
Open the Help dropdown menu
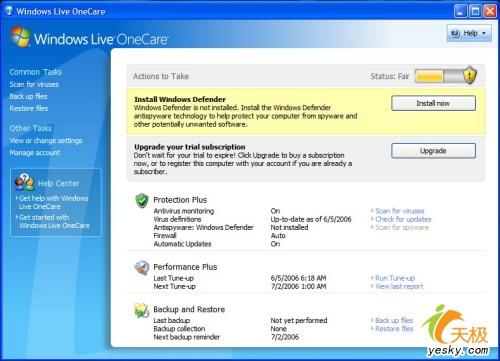coord(469,33)
